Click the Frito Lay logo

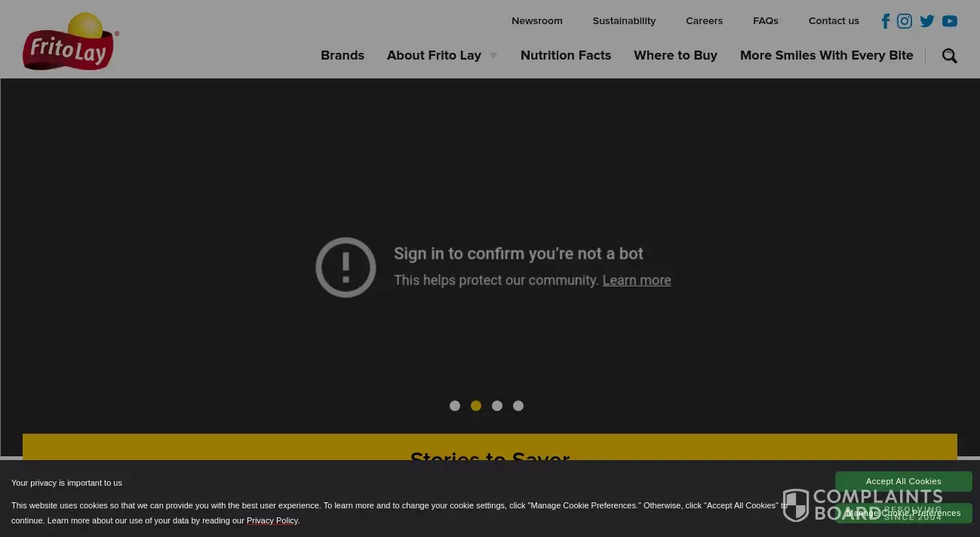coord(69,43)
